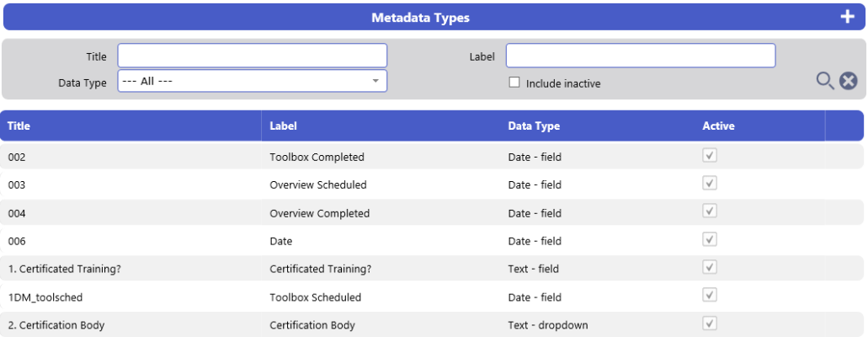Viewport: 868px width, 337px height.
Task: Sort by Active column header
Action: click(718, 126)
